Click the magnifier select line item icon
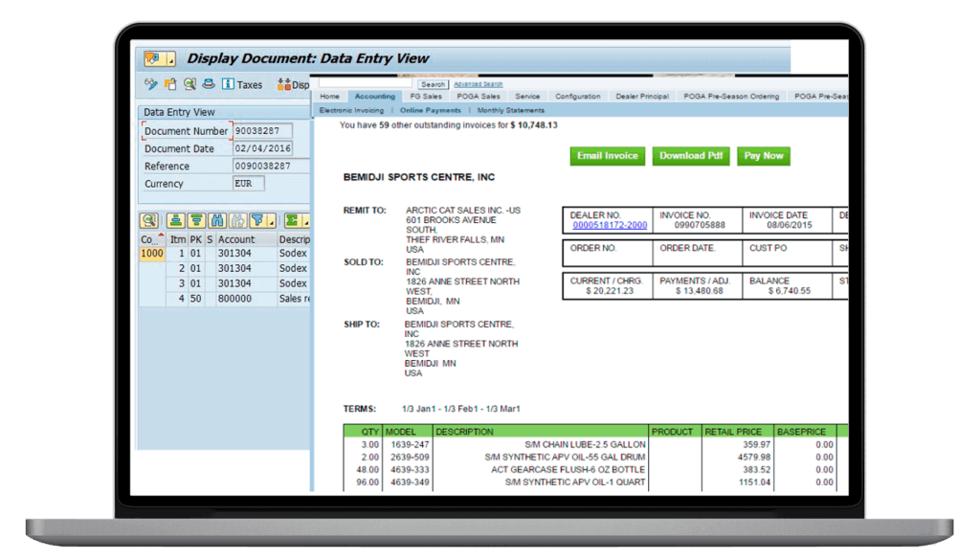Viewport: 980px width, 560px height. click(189, 83)
